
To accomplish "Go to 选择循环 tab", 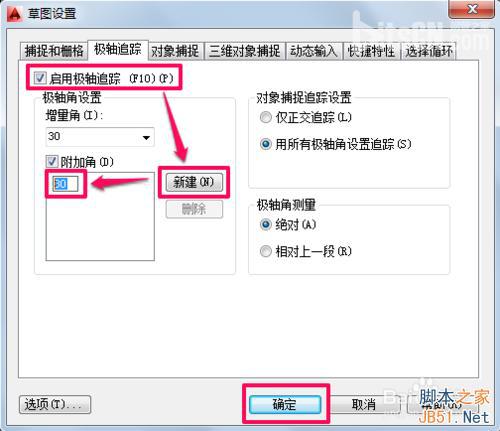I will [429, 51].
